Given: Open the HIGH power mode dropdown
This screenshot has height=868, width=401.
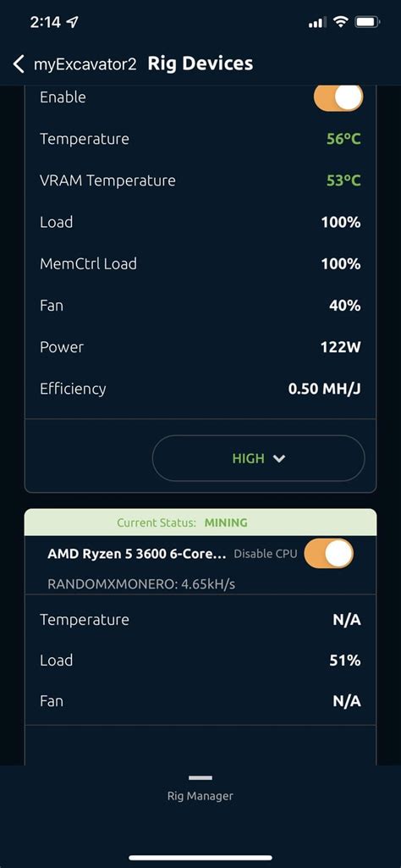Looking at the screenshot, I should [258, 458].
